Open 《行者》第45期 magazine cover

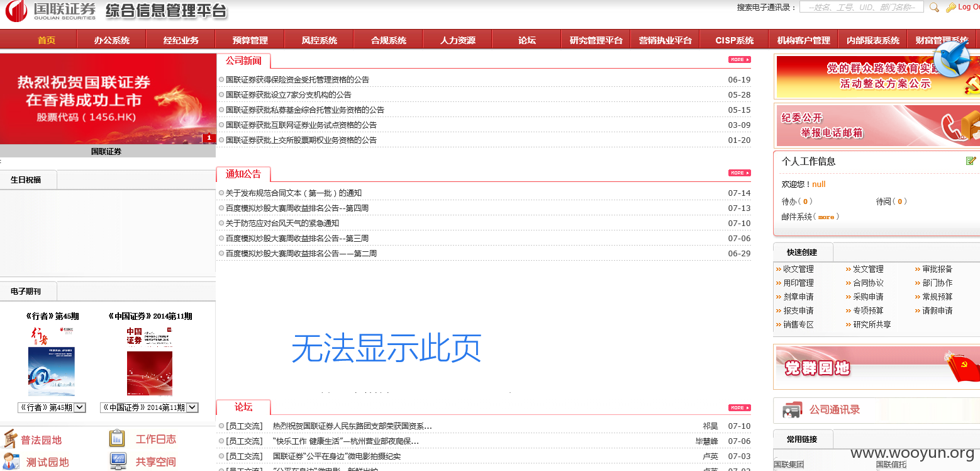[51, 361]
